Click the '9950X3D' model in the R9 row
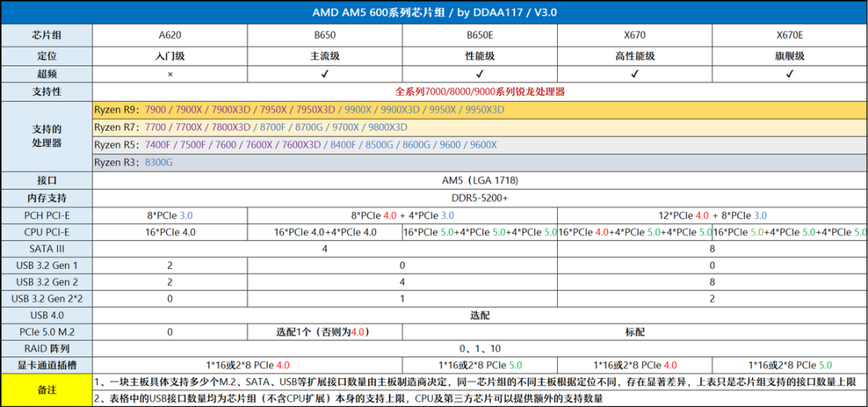Image resolution: width=868 pixels, height=407 pixels. tap(485, 109)
